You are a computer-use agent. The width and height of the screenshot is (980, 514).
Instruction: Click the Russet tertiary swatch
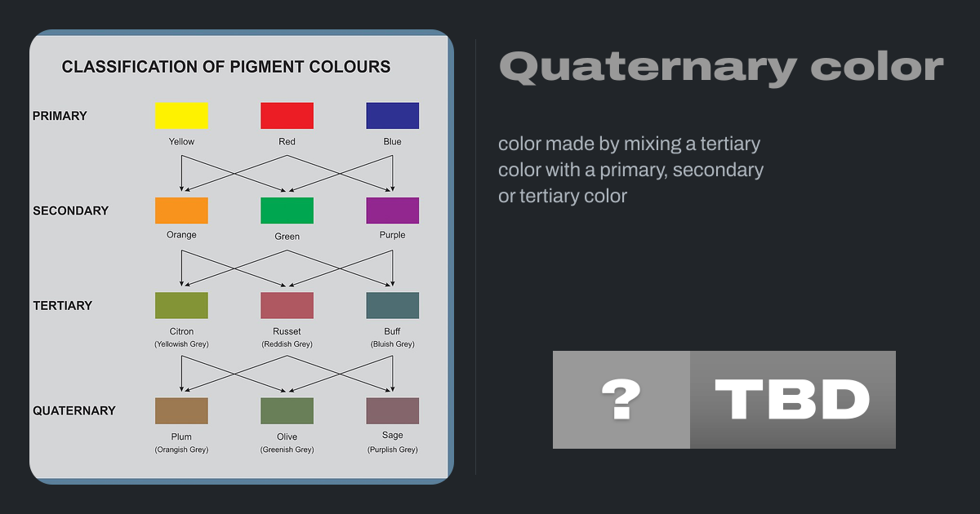pyautogui.click(x=287, y=305)
